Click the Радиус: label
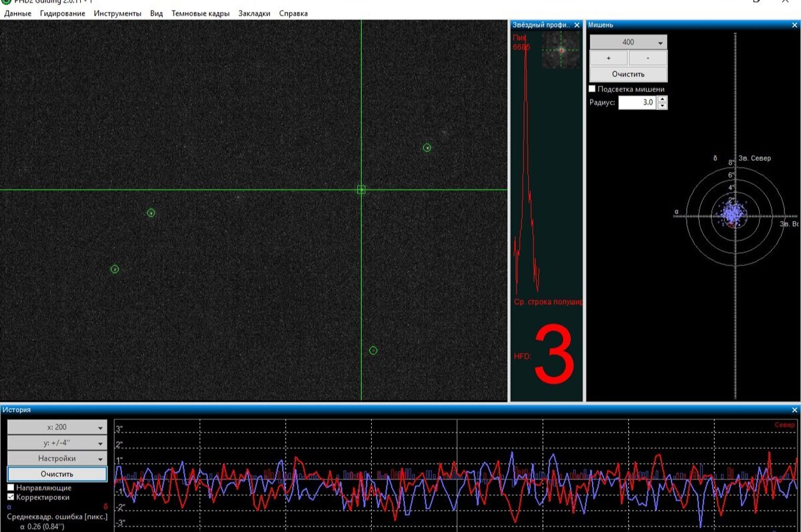 [602, 103]
